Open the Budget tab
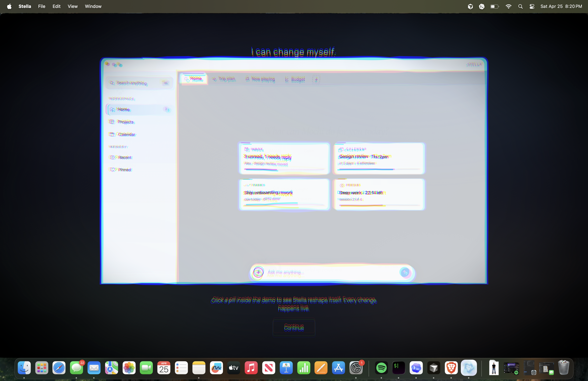 pos(295,79)
